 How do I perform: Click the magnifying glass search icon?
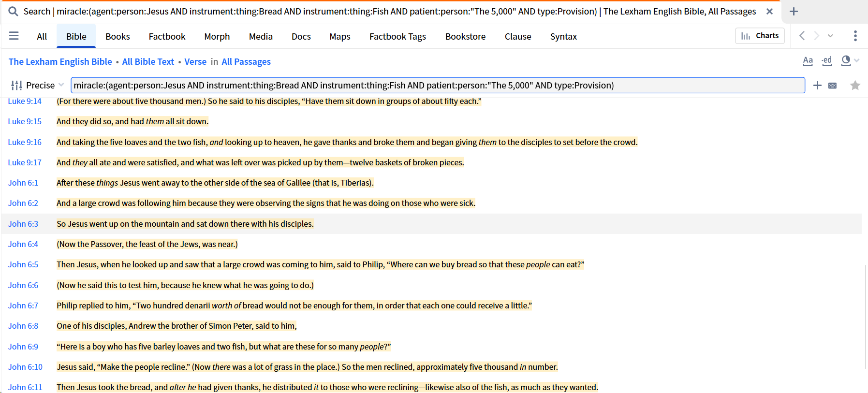point(13,11)
